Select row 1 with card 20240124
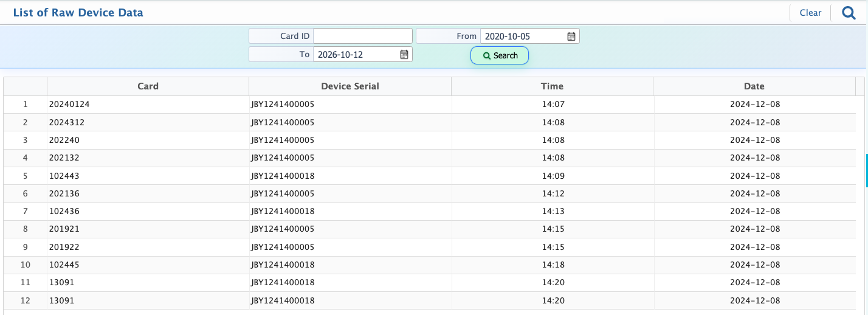868x315 pixels. point(430,105)
